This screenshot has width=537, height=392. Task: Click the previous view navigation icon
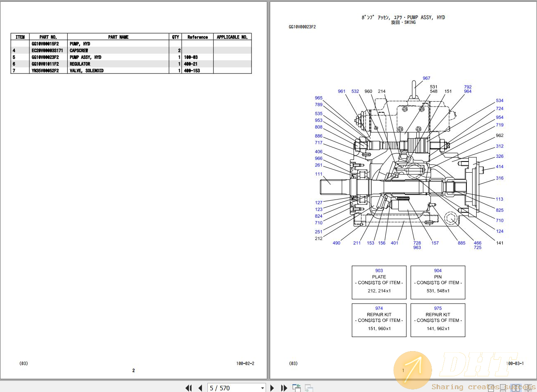click(x=296, y=388)
